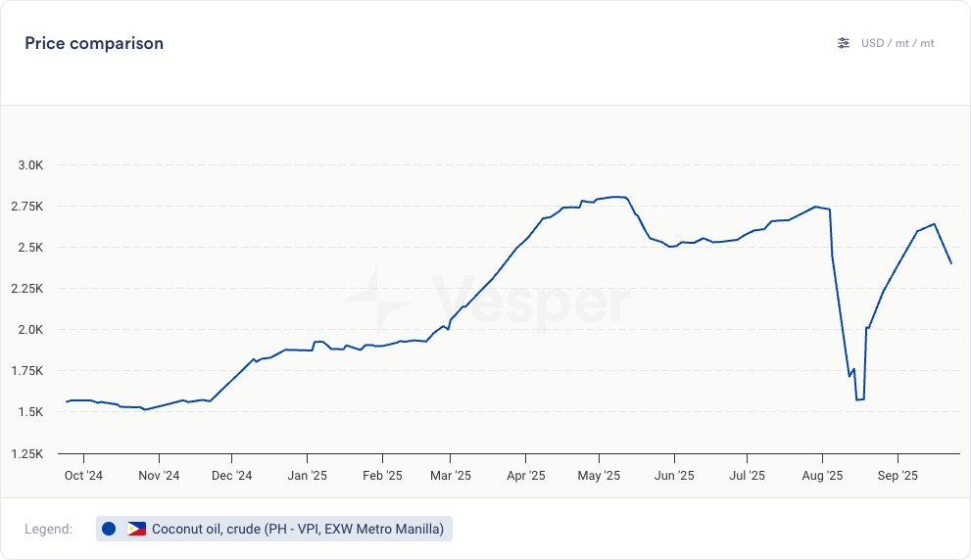Click the blue legend series dot
Viewport: 971px width, 560px height.
point(109,529)
